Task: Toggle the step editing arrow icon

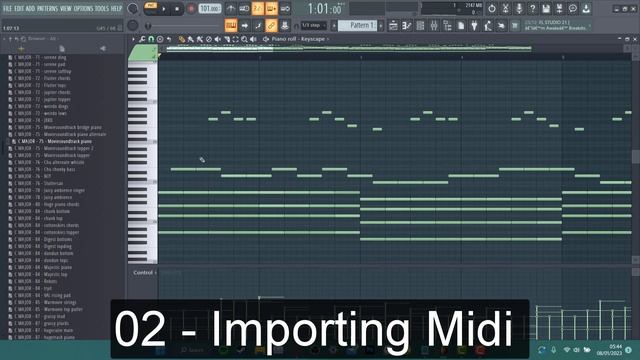Action: pos(244,26)
